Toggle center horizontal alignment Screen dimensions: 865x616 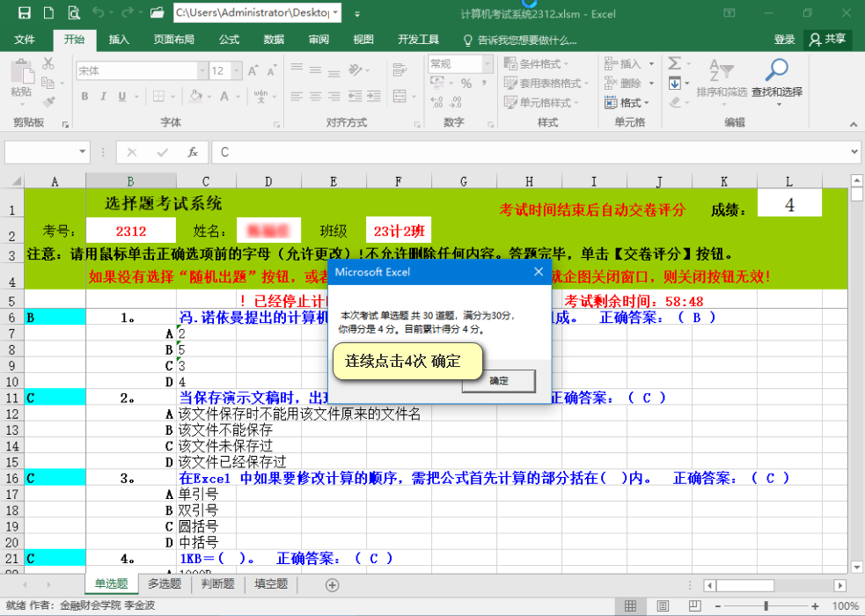tap(316, 97)
